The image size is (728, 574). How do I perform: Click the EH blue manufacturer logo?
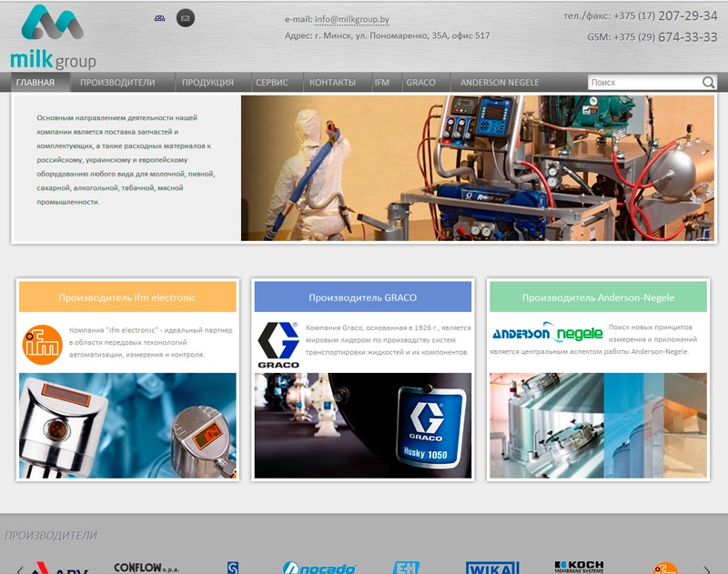pyautogui.click(x=406, y=568)
